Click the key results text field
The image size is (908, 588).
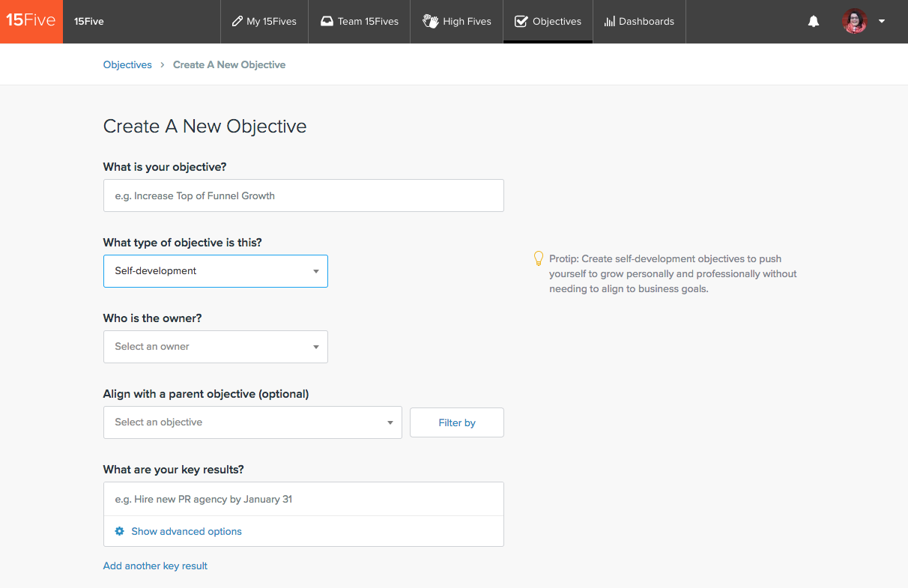coord(303,499)
